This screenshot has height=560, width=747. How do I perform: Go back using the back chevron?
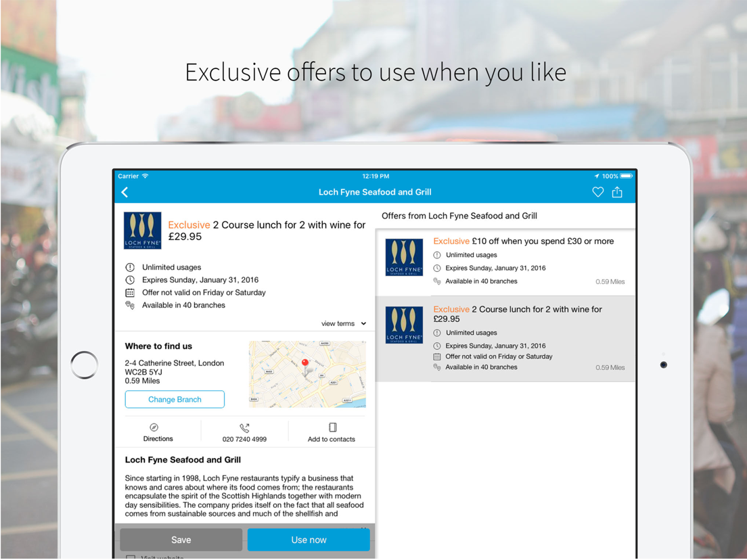pyautogui.click(x=124, y=192)
